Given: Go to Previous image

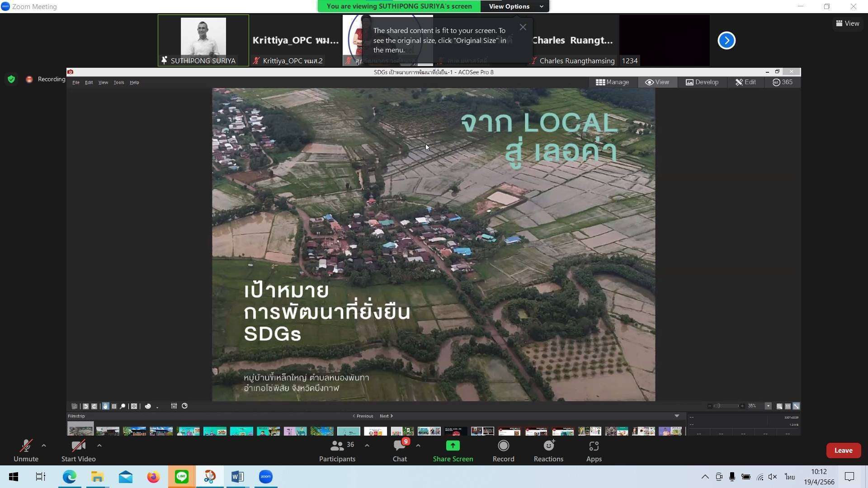Looking at the screenshot, I should coord(363,416).
